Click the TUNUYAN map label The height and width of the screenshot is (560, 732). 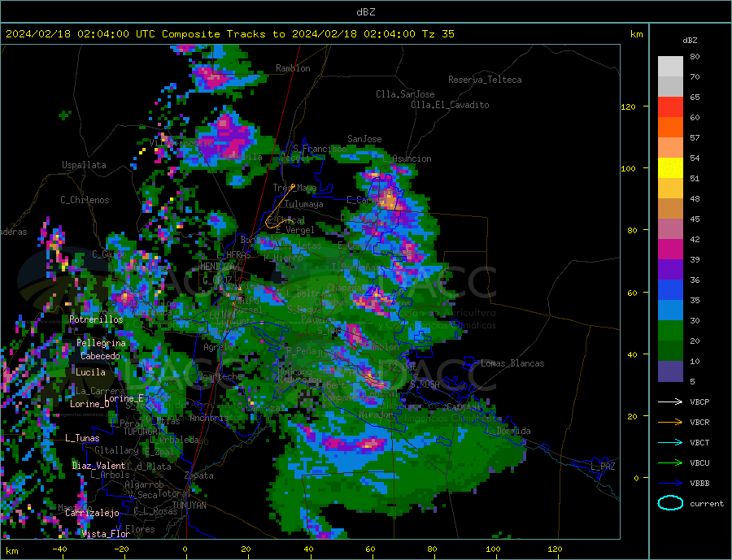[x=189, y=506]
